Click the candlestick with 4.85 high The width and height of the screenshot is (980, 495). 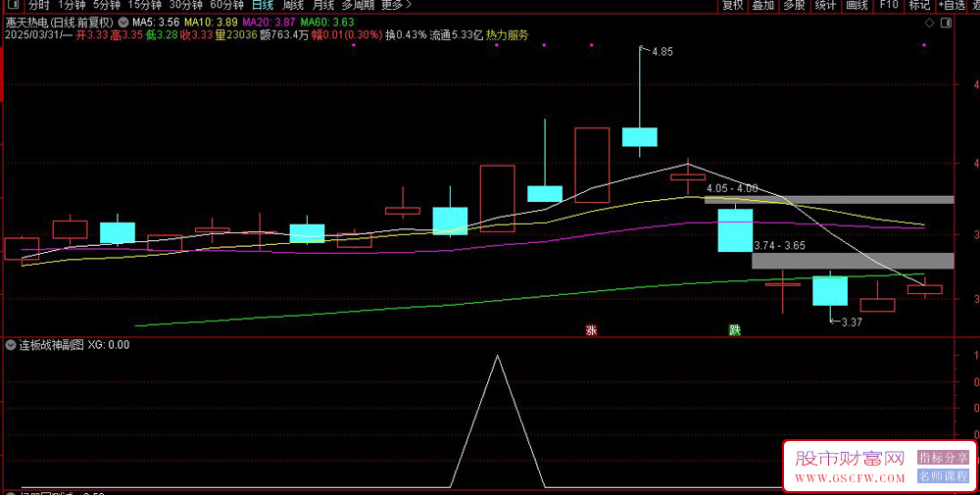click(639, 137)
